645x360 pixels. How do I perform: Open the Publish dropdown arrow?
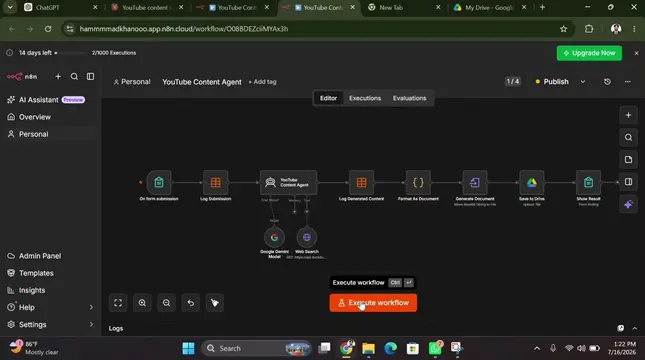(583, 81)
